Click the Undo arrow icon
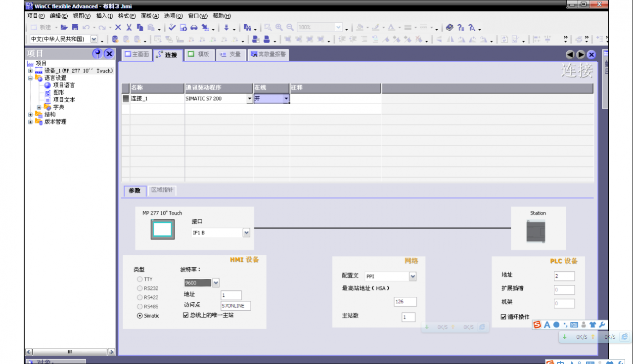Image resolution: width=633 pixels, height=364 pixels. pos(86,27)
